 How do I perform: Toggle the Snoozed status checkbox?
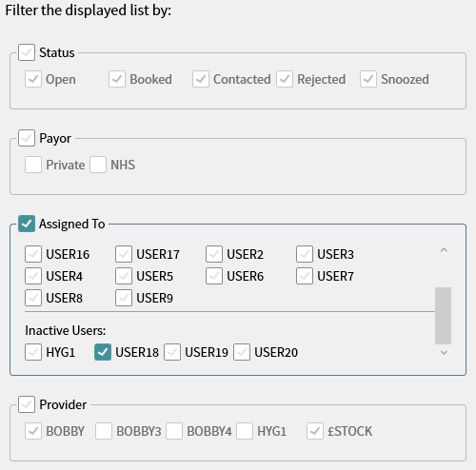(368, 79)
